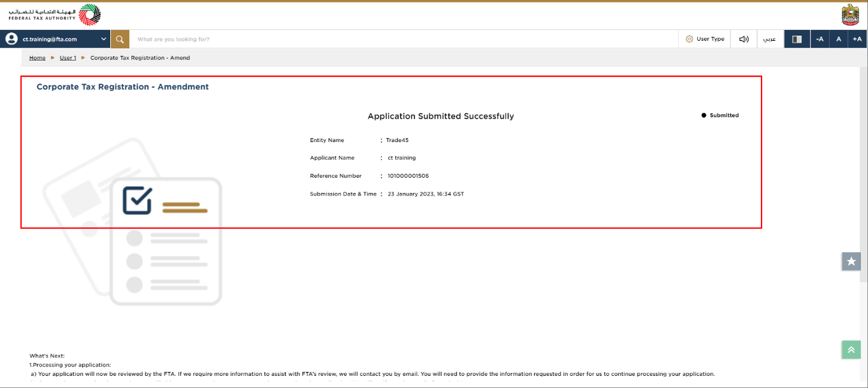Click the search magnifier button

click(120, 39)
